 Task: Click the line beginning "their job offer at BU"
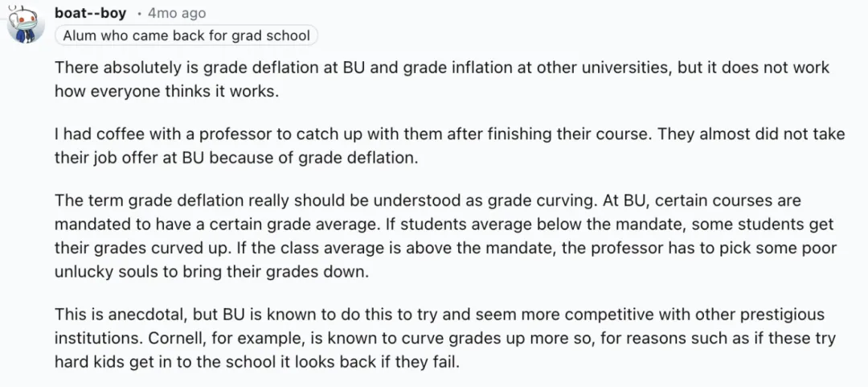point(237,157)
